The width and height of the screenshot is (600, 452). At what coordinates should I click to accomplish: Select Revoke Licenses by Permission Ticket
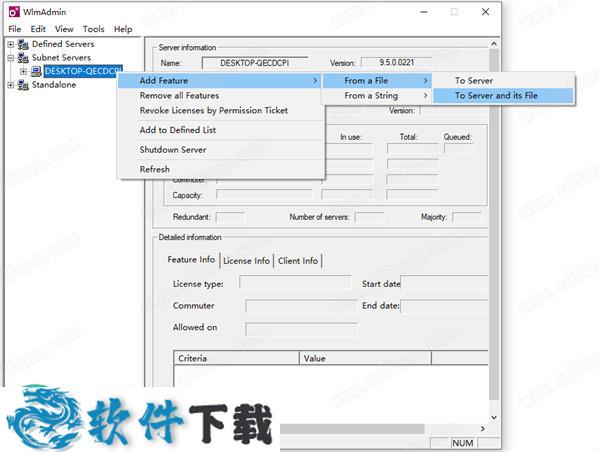221,111
